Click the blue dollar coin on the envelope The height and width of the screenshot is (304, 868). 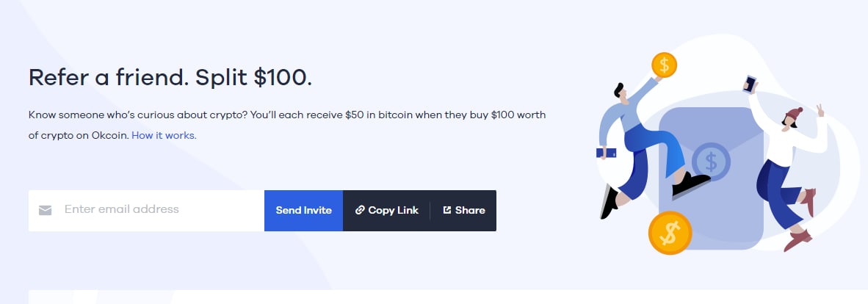(x=710, y=161)
